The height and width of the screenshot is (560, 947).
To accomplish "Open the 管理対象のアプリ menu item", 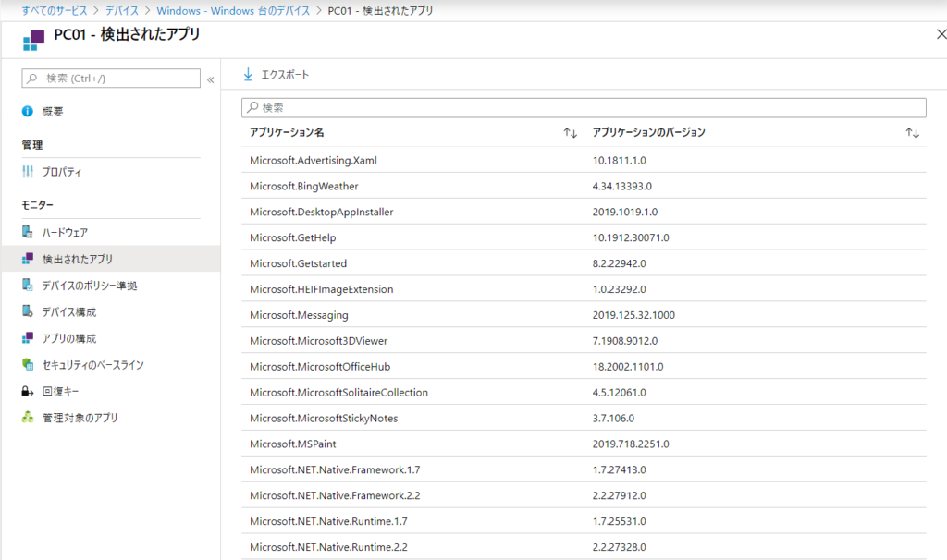I will coord(111,418).
